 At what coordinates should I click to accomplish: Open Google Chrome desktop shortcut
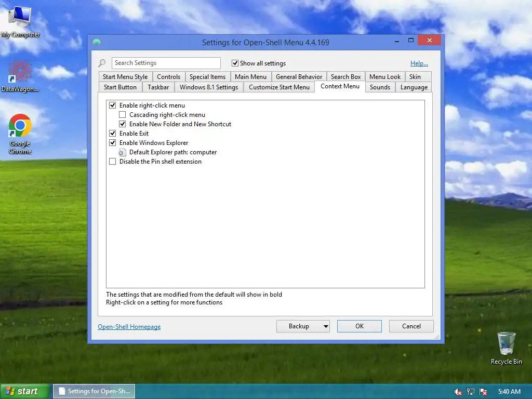pyautogui.click(x=20, y=134)
